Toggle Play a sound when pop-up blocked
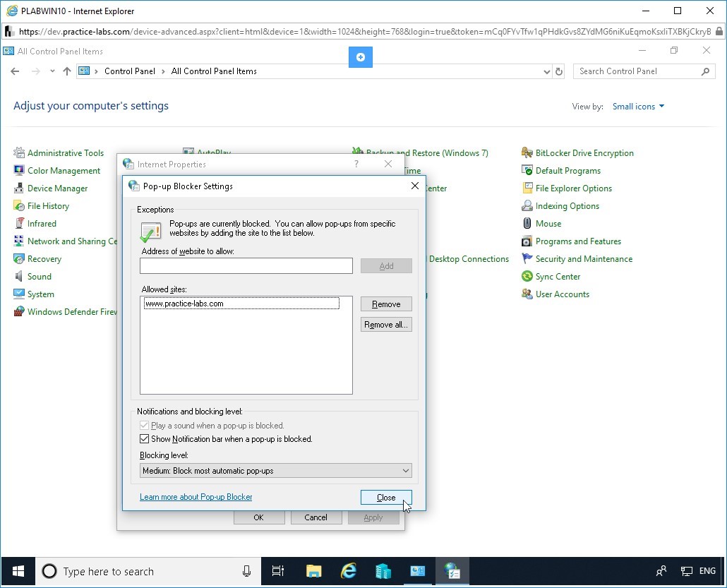Image resolution: width=727 pixels, height=588 pixels. click(x=144, y=425)
